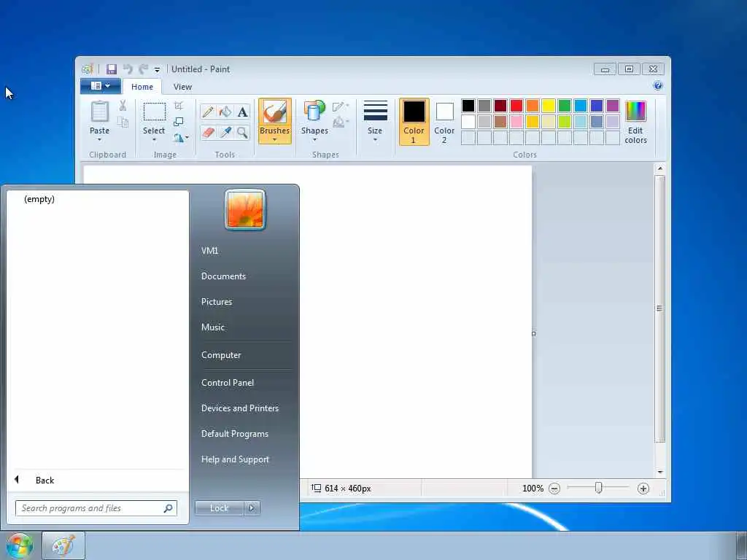Click the search magnifier in Start menu

tap(169, 508)
